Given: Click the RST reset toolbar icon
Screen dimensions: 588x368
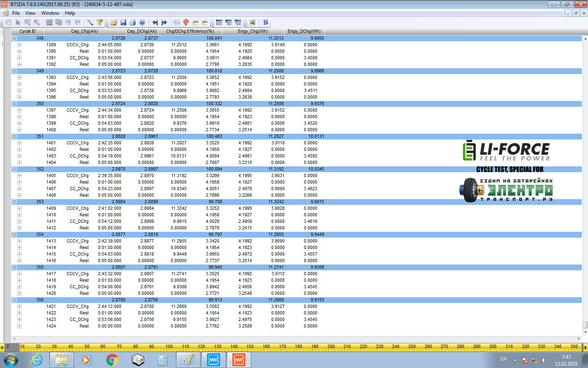Looking at the screenshot, I should [49, 22].
